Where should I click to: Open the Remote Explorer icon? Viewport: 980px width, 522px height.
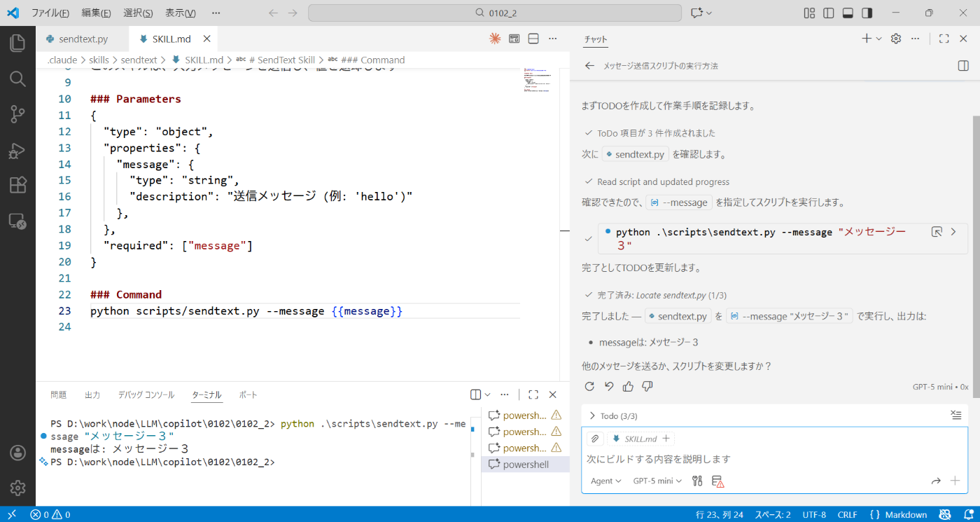17,221
